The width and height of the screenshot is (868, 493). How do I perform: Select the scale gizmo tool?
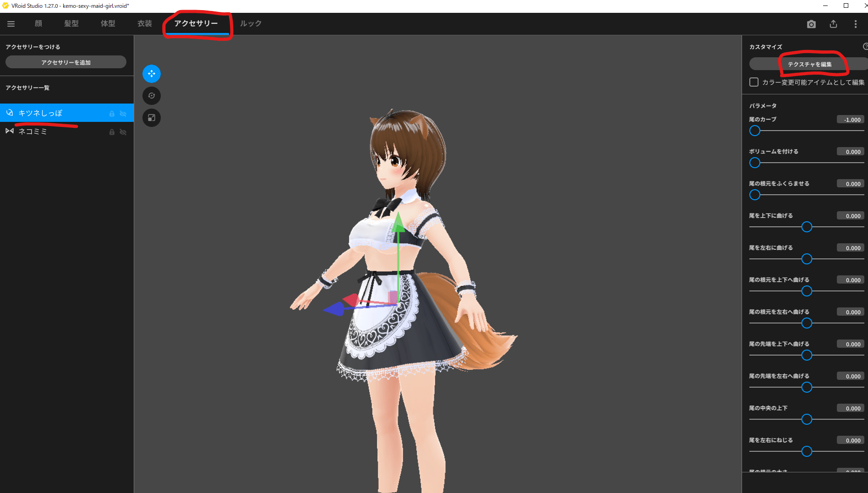click(152, 118)
